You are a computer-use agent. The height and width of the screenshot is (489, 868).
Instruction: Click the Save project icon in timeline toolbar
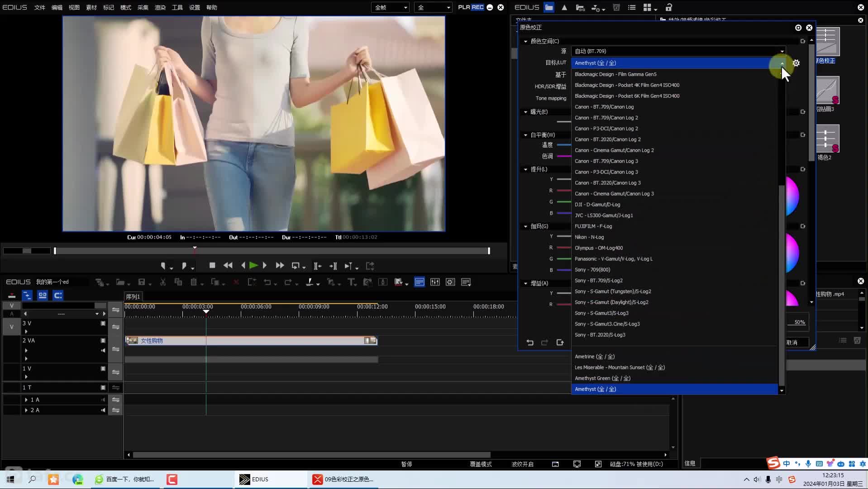(142, 282)
